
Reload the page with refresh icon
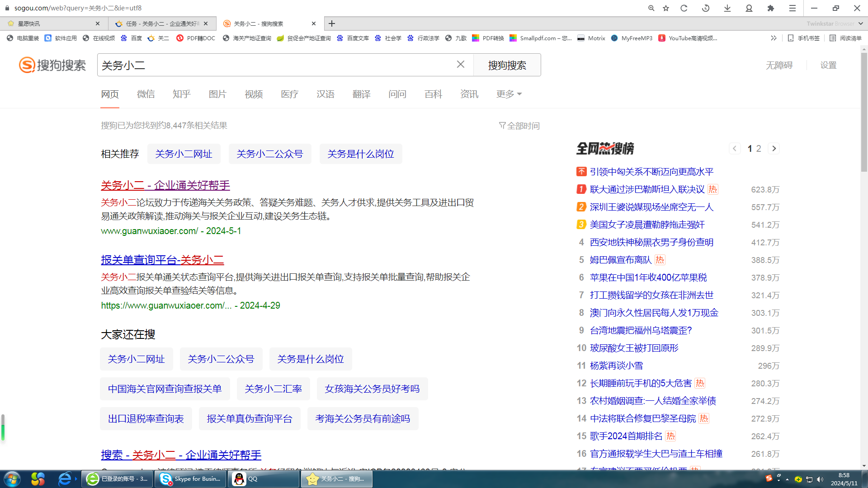point(684,8)
